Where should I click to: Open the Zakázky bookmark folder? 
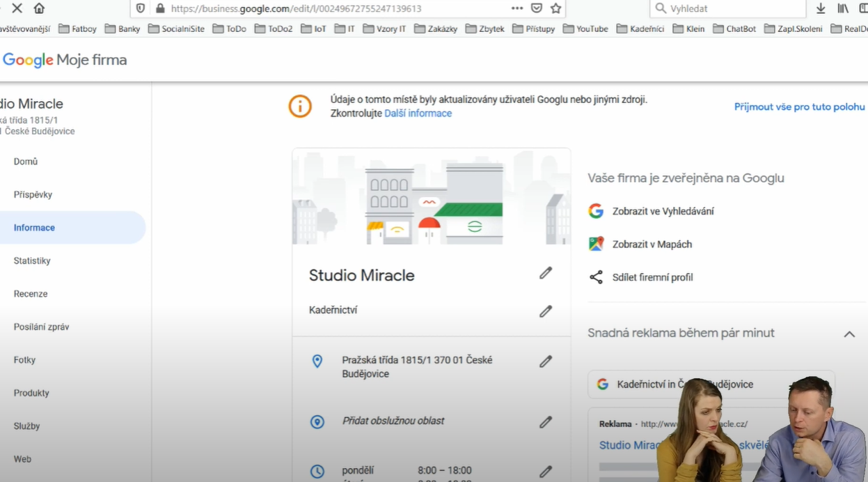click(435, 29)
